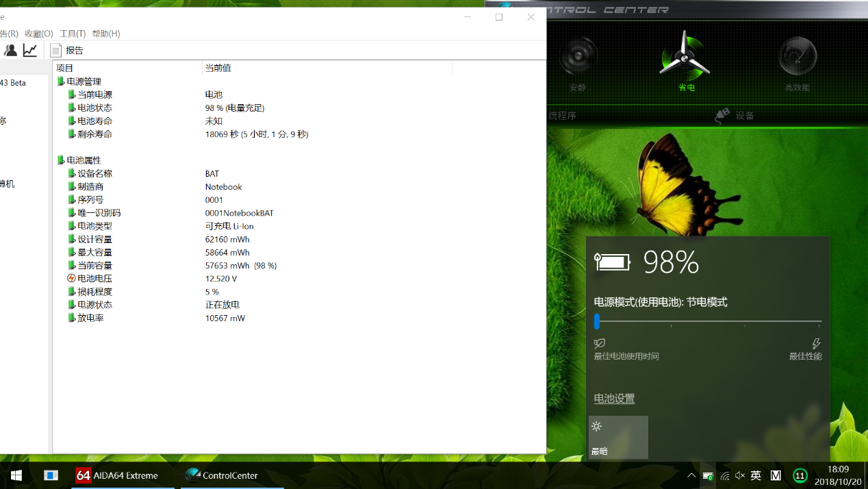Click the power mode slider thumb
This screenshot has height=489, width=868.
click(x=597, y=321)
